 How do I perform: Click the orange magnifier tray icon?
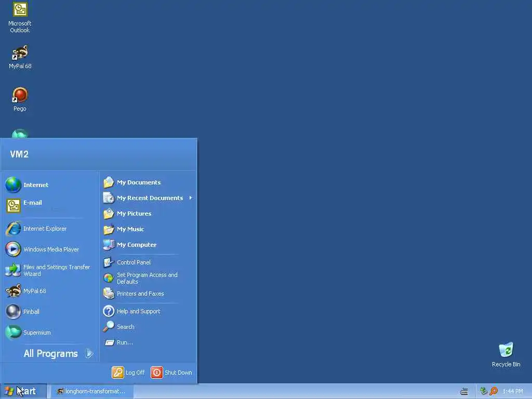pyautogui.click(x=494, y=391)
